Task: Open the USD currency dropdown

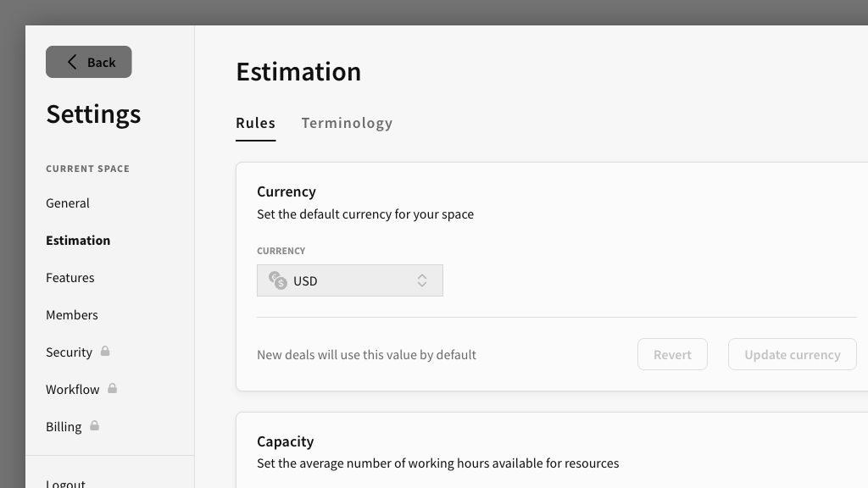Action: (x=349, y=280)
